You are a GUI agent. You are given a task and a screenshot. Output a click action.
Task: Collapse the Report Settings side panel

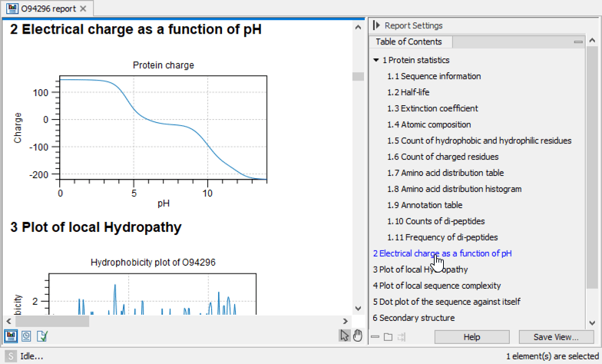(376, 25)
